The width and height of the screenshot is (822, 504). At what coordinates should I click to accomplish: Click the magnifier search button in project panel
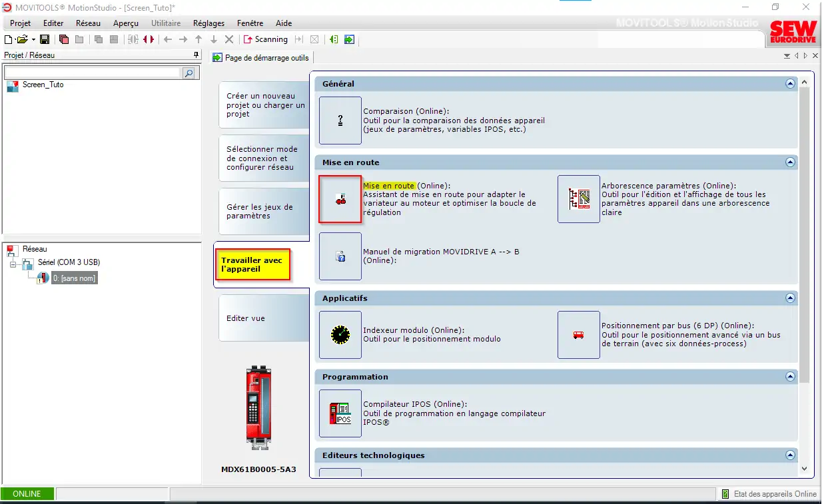(x=189, y=73)
